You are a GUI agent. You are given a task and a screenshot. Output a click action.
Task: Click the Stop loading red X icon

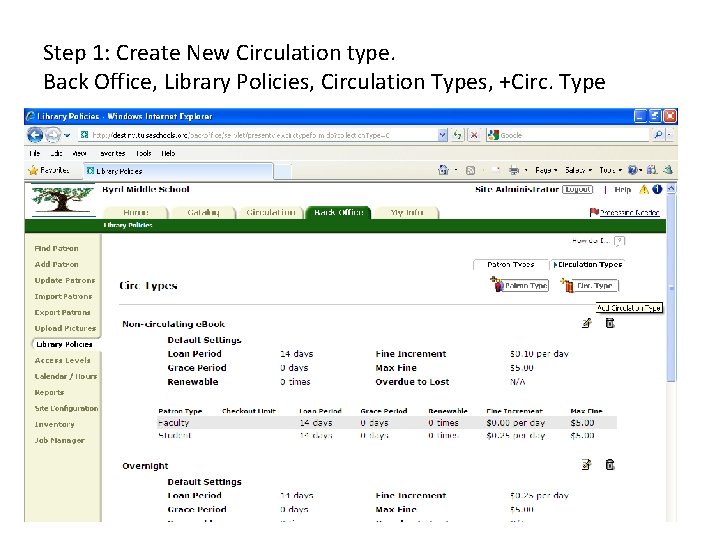(474, 135)
